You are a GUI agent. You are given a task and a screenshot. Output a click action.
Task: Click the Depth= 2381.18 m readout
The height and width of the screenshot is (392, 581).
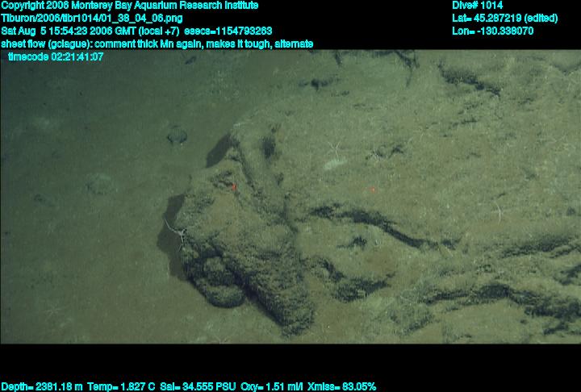coord(38,386)
